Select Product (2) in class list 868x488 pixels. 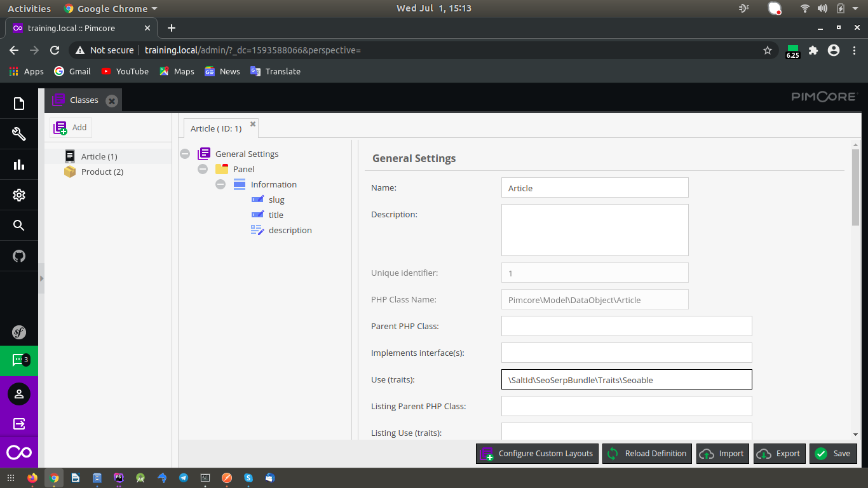point(108,172)
